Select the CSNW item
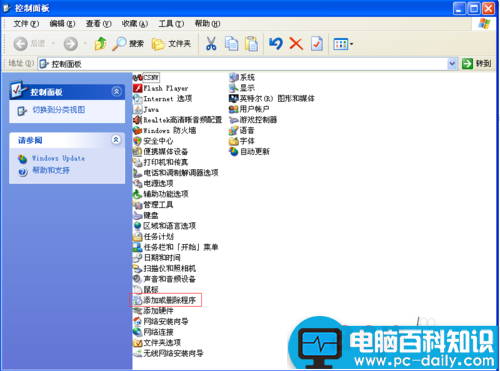The image size is (500, 371). pos(146,78)
